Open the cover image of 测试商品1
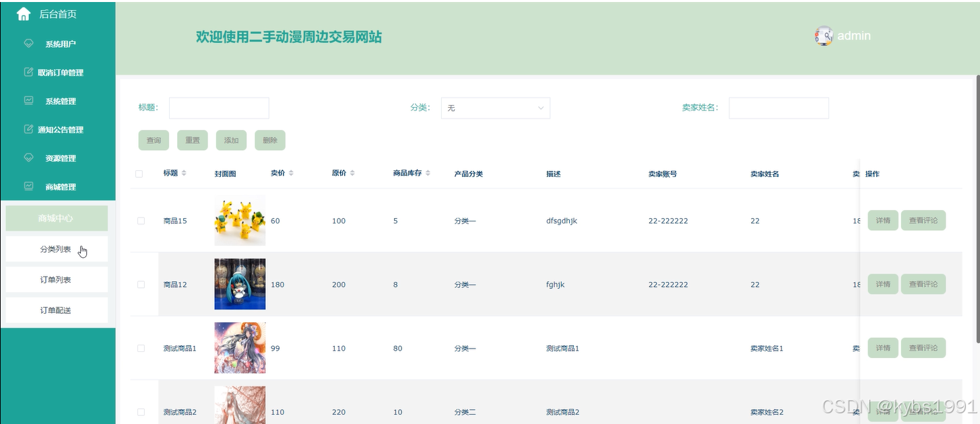Image resolution: width=980 pixels, height=424 pixels. 240,348
